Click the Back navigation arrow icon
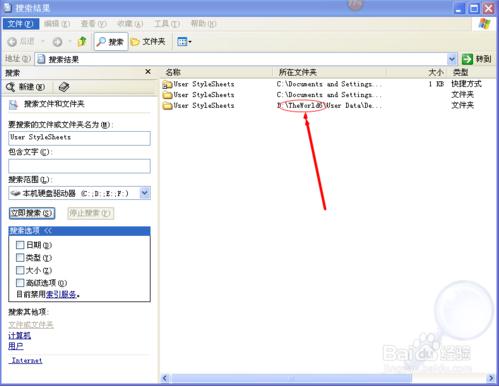This screenshot has height=387, width=499. point(12,42)
